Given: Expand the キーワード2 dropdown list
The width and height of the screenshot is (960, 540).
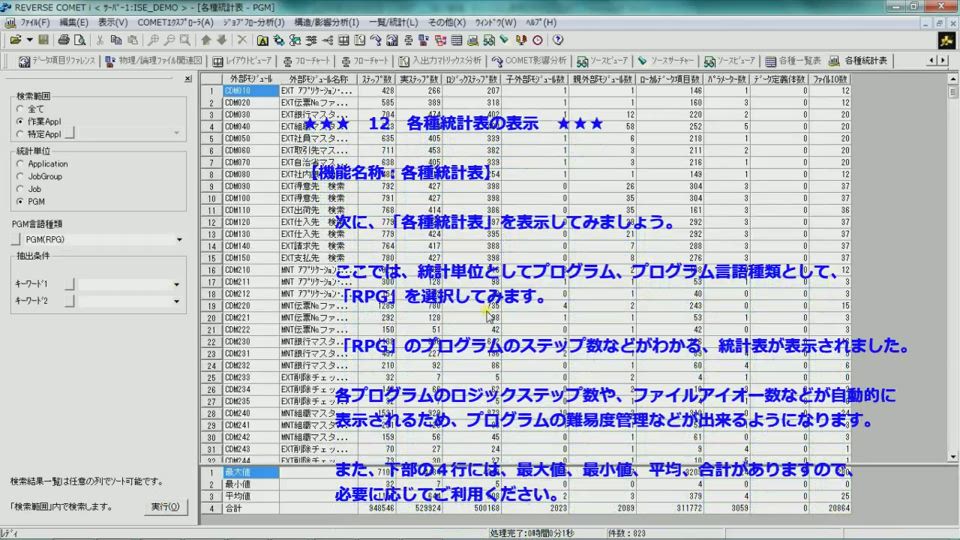Looking at the screenshot, I should [176, 300].
